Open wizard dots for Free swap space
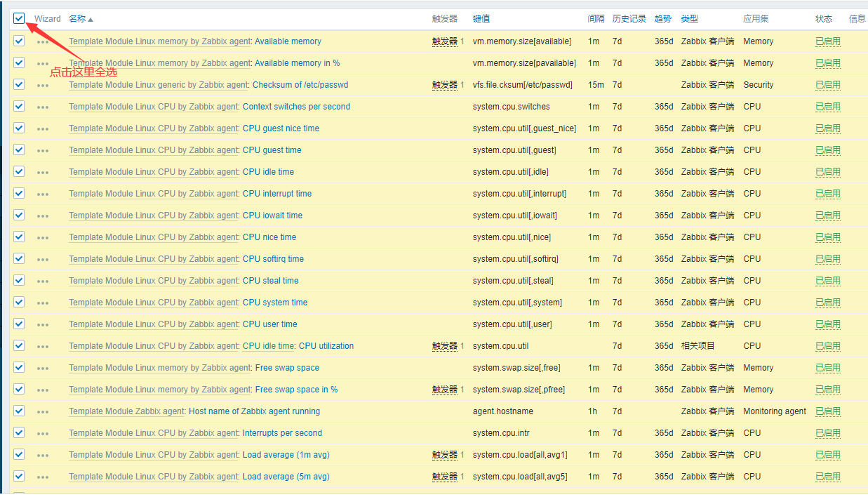This screenshot has width=868, height=497. (x=43, y=368)
